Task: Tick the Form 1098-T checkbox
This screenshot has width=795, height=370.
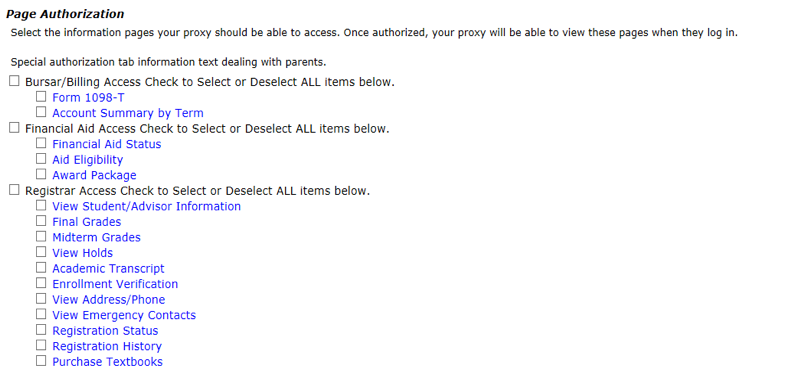Action: (41, 96)
